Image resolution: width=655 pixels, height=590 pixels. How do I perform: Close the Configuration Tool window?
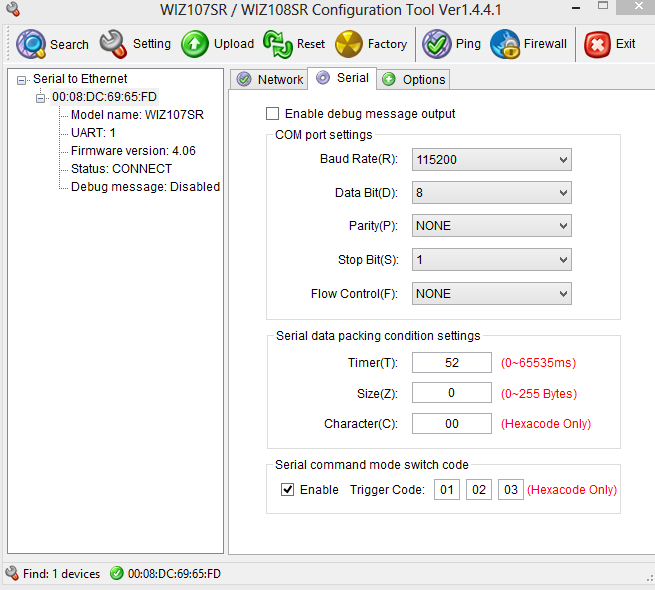click(x=636, y=7)
